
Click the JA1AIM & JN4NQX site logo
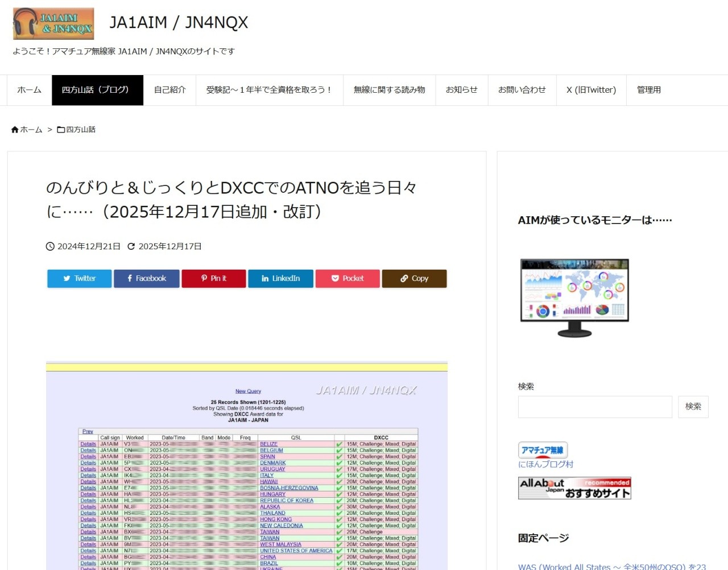point(53,24)
